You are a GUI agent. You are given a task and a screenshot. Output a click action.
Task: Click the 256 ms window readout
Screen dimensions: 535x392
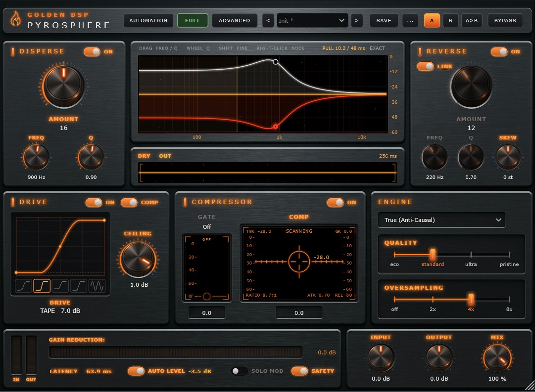(x=388, y=156)
